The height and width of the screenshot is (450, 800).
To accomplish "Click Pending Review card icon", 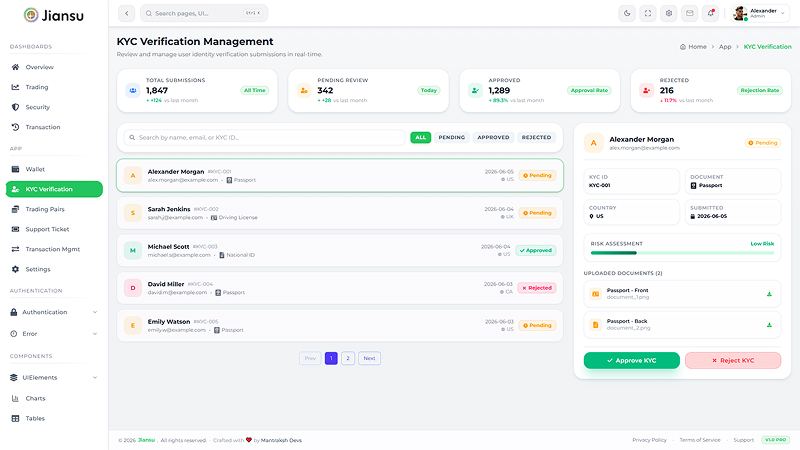I will coord(304,90).
